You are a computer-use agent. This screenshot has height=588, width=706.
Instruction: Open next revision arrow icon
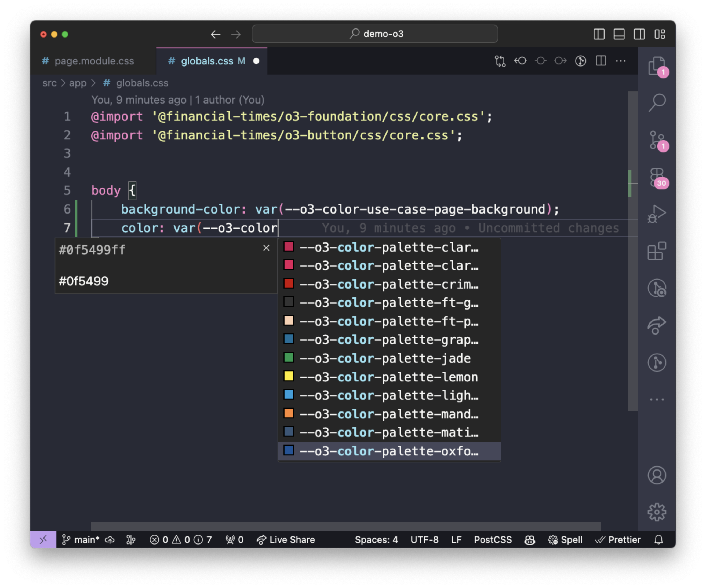coord(561,61)
